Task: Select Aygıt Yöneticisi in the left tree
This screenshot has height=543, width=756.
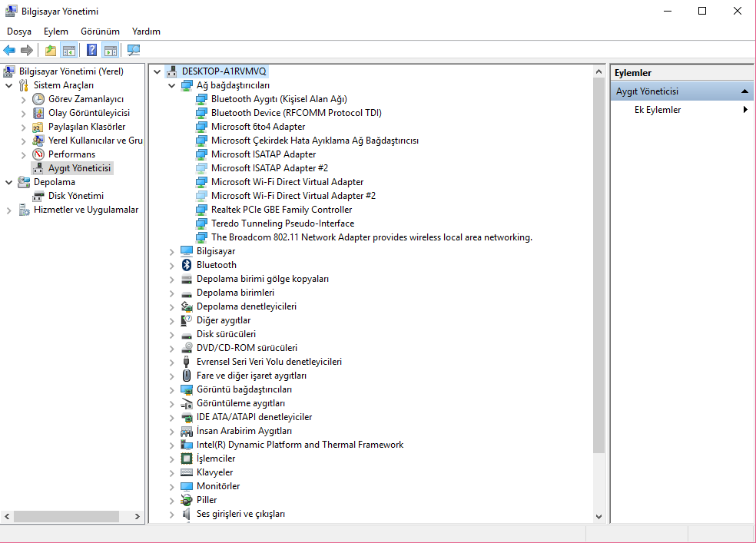Action: tap(80, 168)
